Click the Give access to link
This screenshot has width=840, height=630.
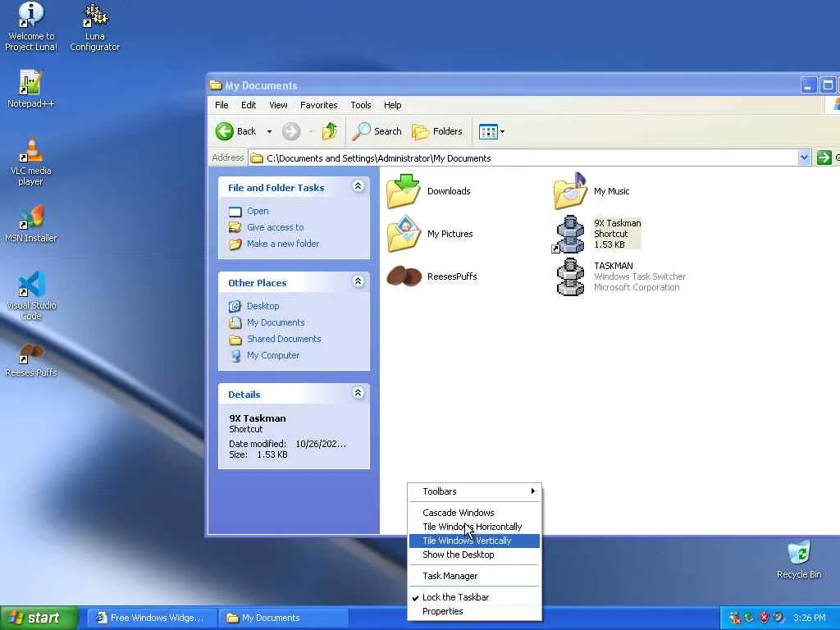point(276,227)
